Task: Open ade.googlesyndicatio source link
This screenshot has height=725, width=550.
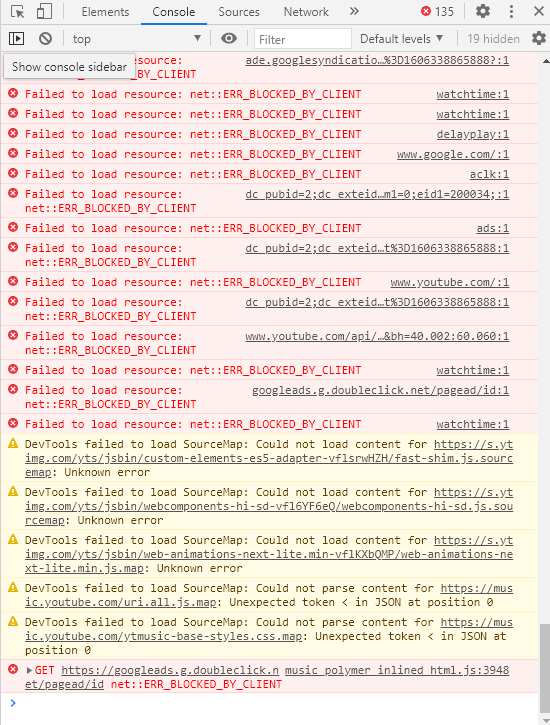Action: click(x=377, y=60)
